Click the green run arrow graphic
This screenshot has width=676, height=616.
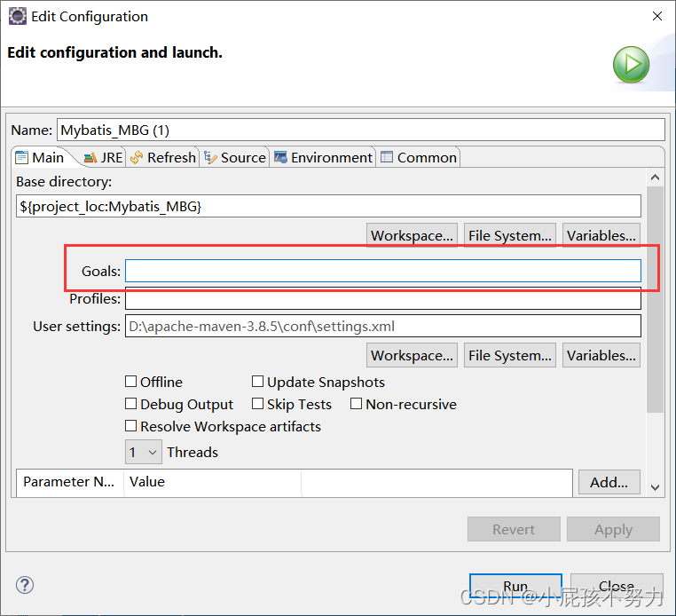[631, 65]
